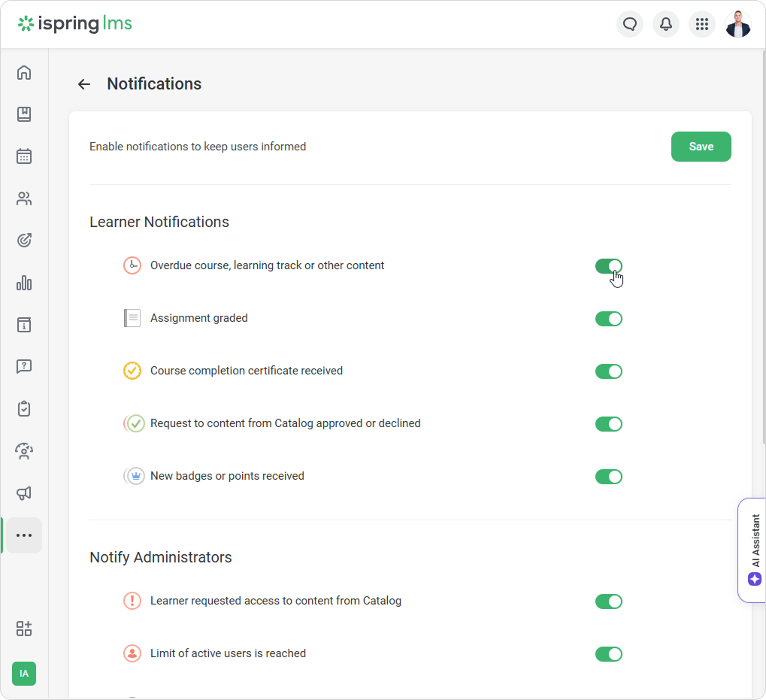Viewport: 766px width, 700px height.
Task: Click the badges crown icon
Action: (135, 476)
